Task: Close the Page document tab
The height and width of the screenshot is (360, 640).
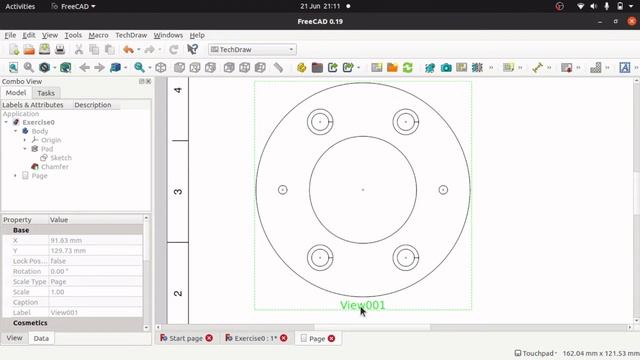Action: click(331, 338)
